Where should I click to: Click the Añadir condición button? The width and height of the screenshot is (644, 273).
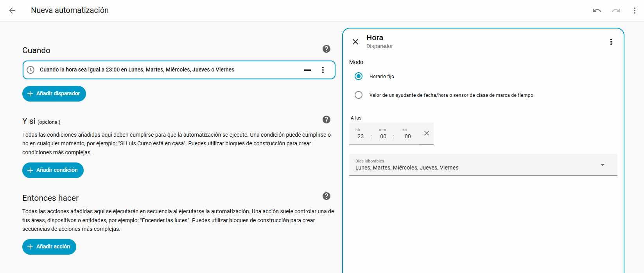tap(53, 170)
